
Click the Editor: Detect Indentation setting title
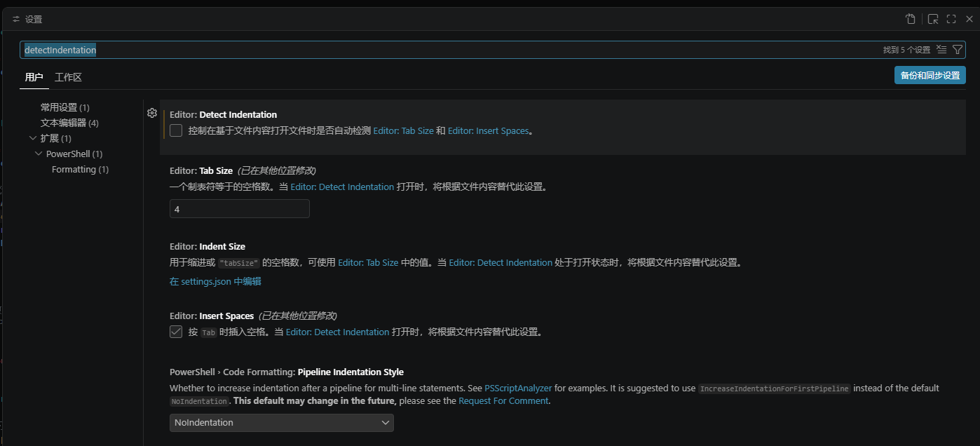point(223,114)
